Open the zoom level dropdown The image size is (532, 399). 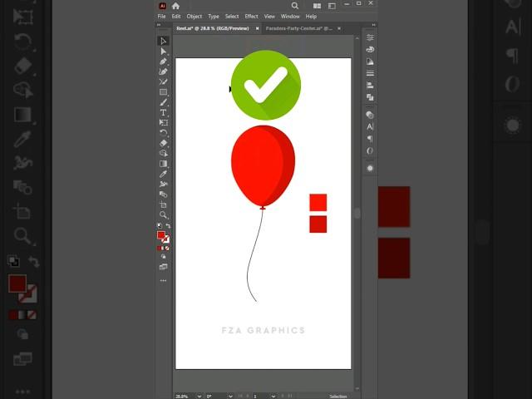[x=199, y=397]
